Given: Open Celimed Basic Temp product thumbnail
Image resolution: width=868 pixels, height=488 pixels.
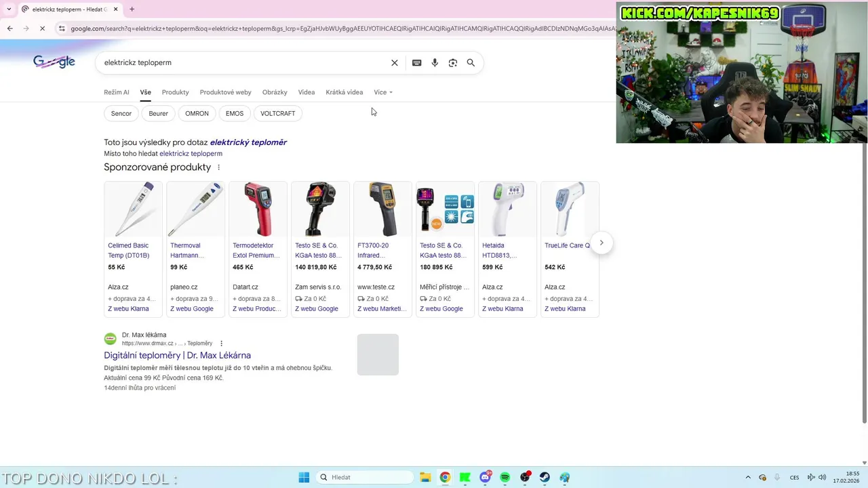Looking at the screenshot, I should tap(133, 209).
